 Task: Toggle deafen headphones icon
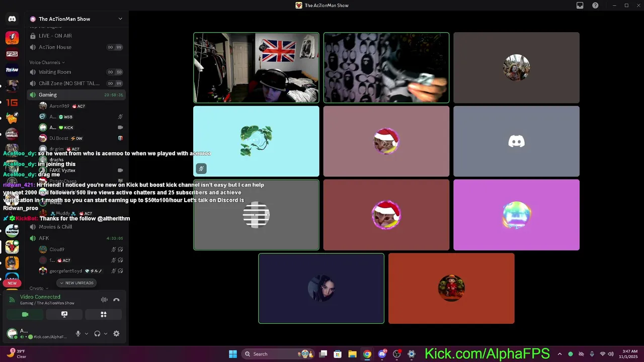pyautogui.click(x=97, y=333)
